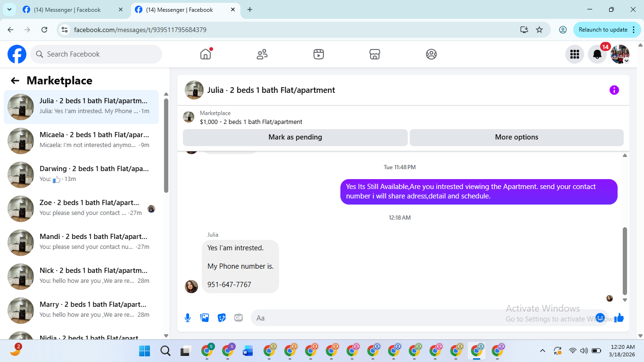Select the Zoe conversation

pyautogui.click(x=81, y=209)
